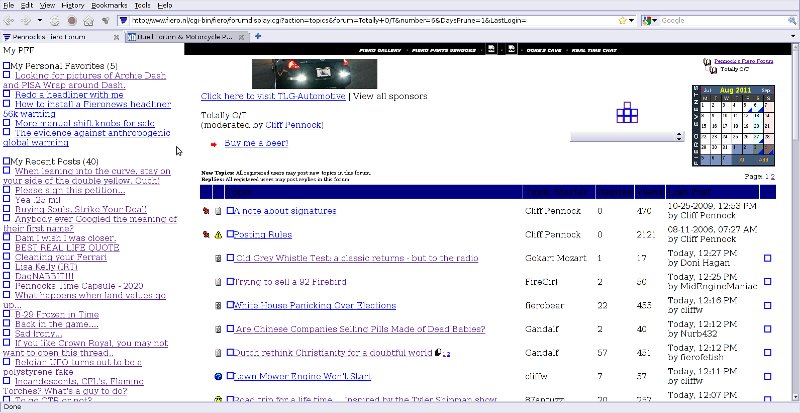
Task: Open the Tools menu
Action: [x=142, y=5]
